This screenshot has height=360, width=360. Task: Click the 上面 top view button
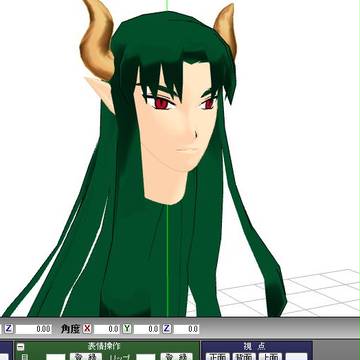pos(270,357)
